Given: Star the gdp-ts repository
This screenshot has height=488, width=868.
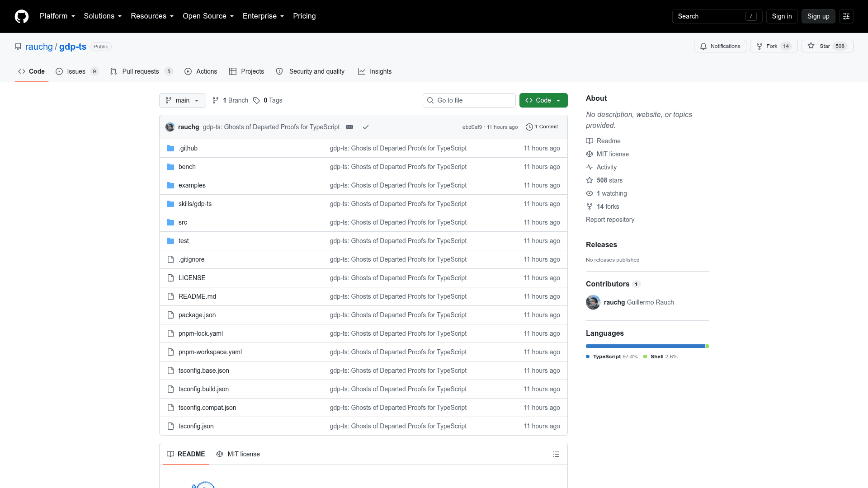Looking at the screenshot, I should point(827,46).
